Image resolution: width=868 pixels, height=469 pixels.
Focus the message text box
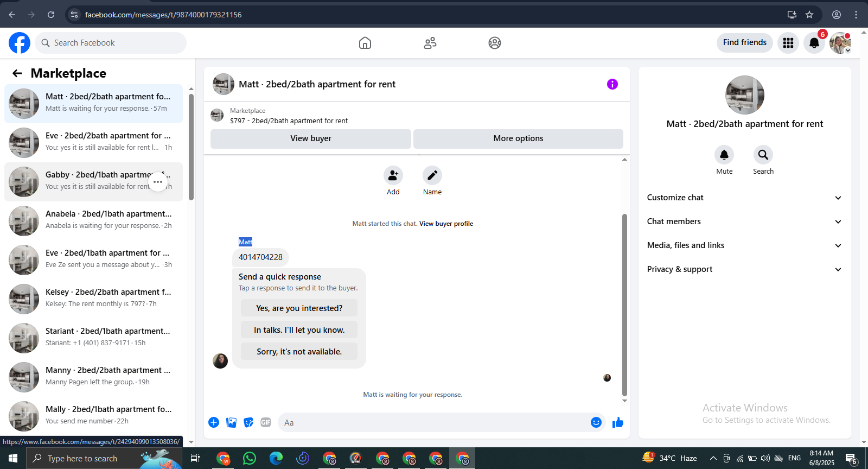pyautogui.click(x=434, y=422)
